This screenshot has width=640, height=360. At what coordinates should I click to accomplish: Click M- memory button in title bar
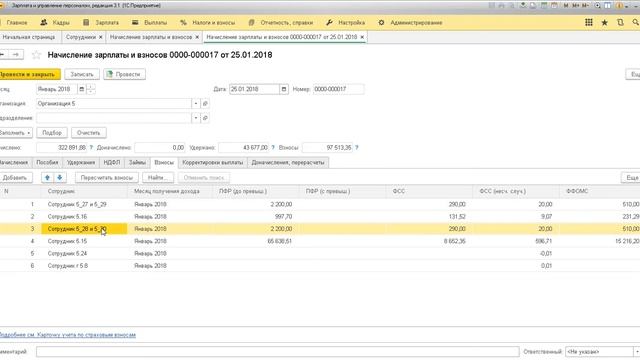586,6
